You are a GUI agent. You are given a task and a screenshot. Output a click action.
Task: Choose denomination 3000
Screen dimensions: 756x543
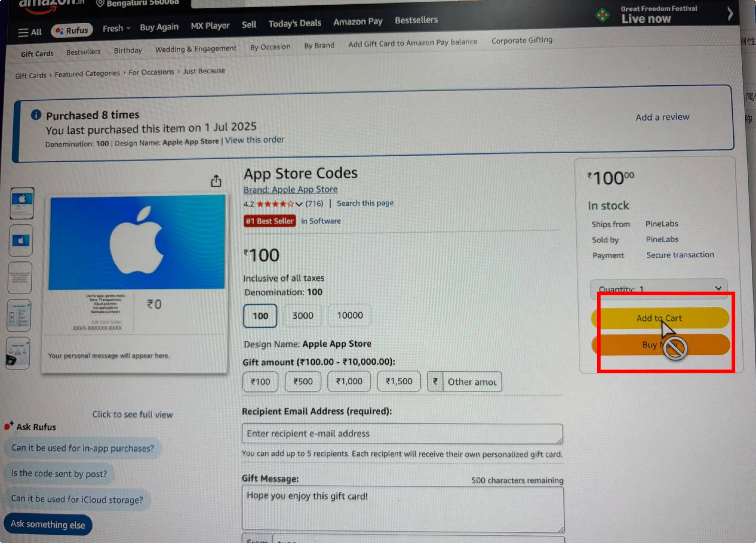(x=303, y=315)
